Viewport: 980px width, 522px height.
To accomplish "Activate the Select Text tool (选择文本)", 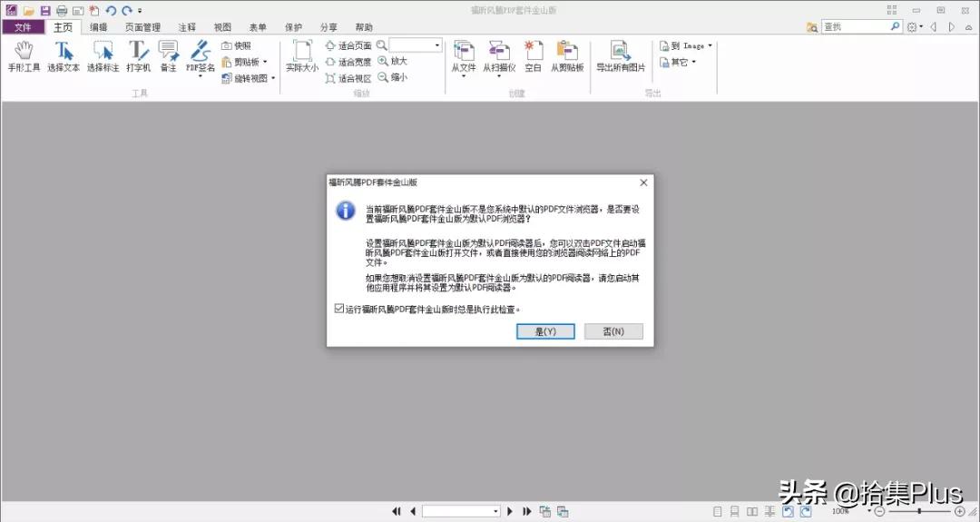I will click(x=64, y=56).
